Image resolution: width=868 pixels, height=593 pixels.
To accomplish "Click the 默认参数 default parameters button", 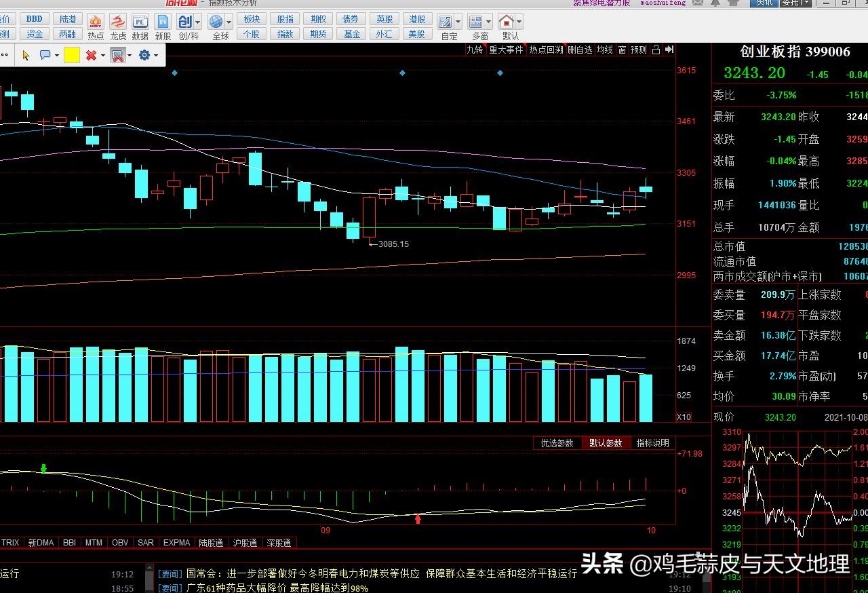I will pyautogui.click(x=605, y=443).
